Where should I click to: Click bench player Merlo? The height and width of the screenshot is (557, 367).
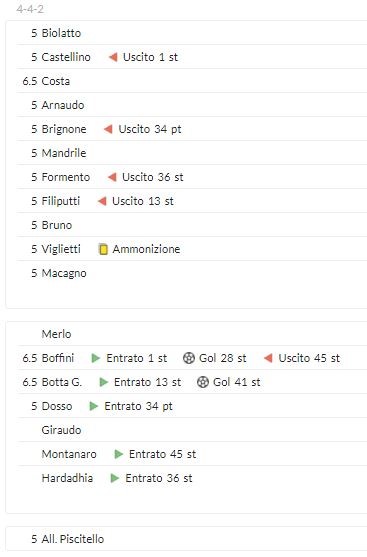pos(56,334)
